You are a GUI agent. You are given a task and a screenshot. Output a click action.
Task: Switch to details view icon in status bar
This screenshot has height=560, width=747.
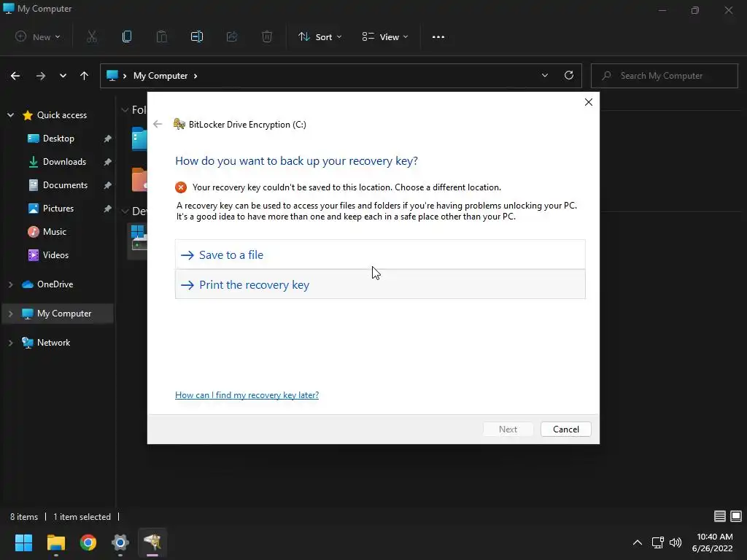[x=720, y=516]
